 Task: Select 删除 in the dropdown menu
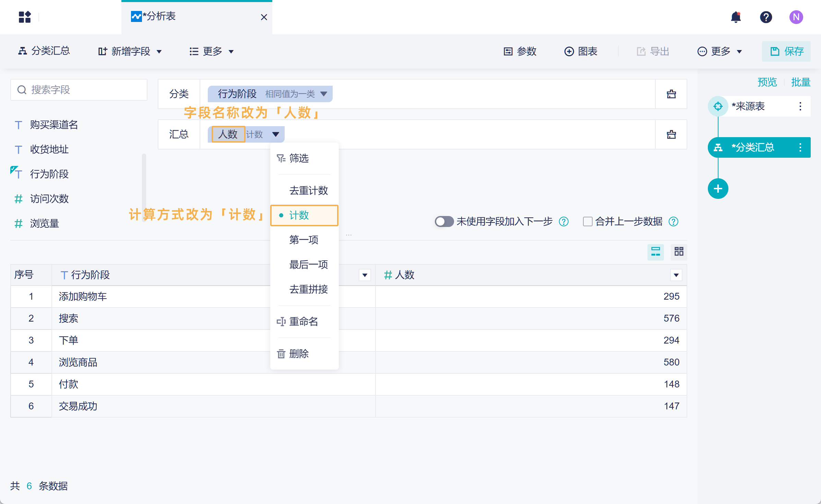point(298,354)
